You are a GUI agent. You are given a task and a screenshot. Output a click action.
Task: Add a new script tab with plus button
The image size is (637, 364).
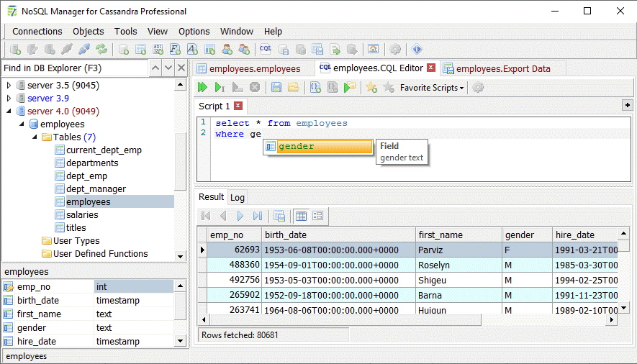click(x=627, y=106)
